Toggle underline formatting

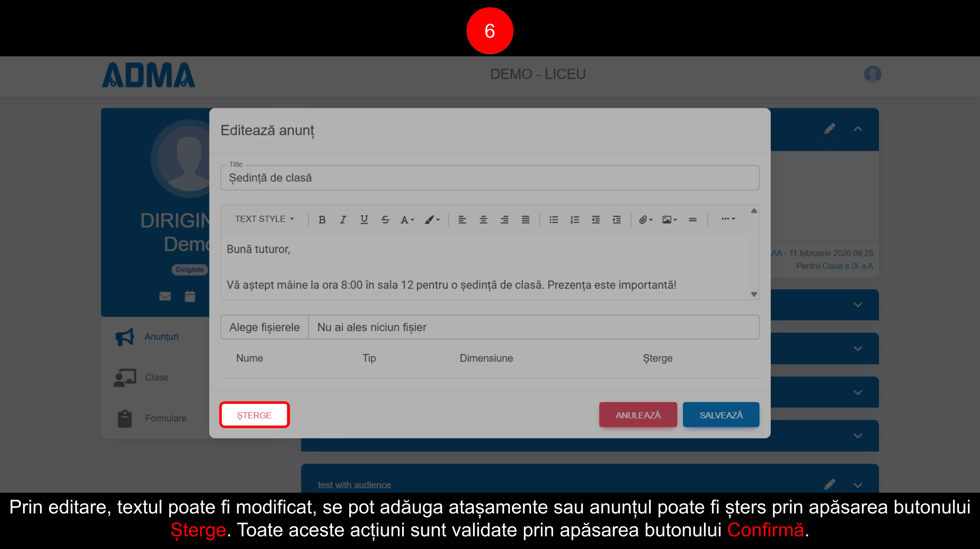pos(364,220)
